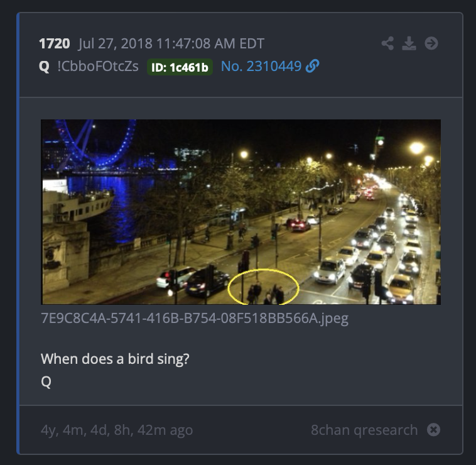Select the post number 1720
The width and height of the screenshot is (476, 465).
(x=55, y=44)
